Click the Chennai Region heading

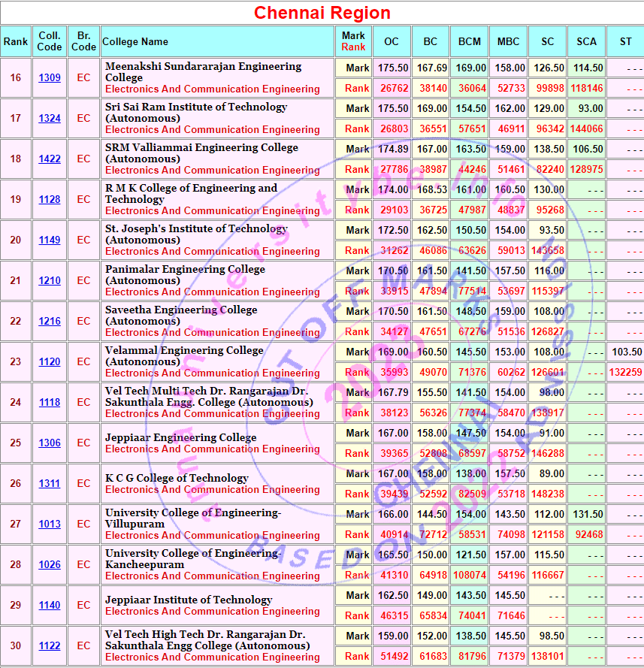(x=322, y=13)
